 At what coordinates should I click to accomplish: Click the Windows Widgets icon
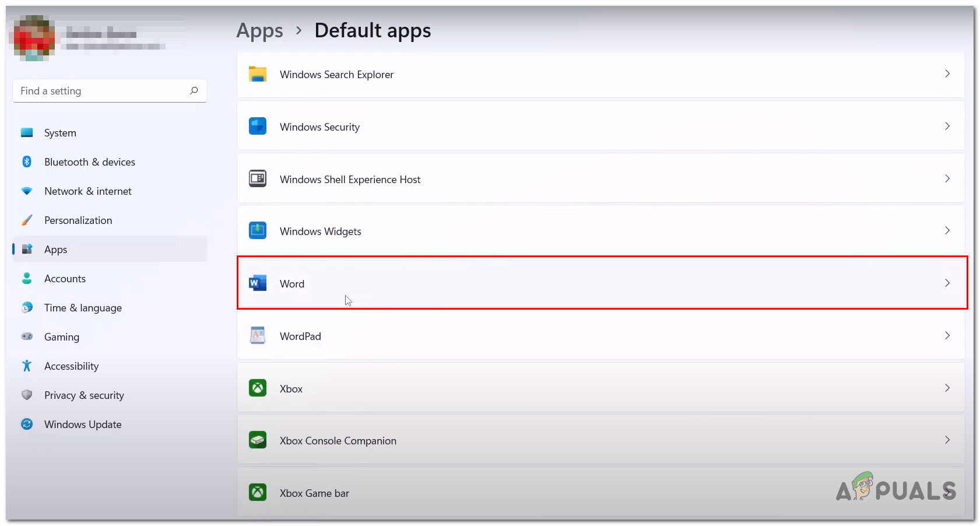coord(257,231)
